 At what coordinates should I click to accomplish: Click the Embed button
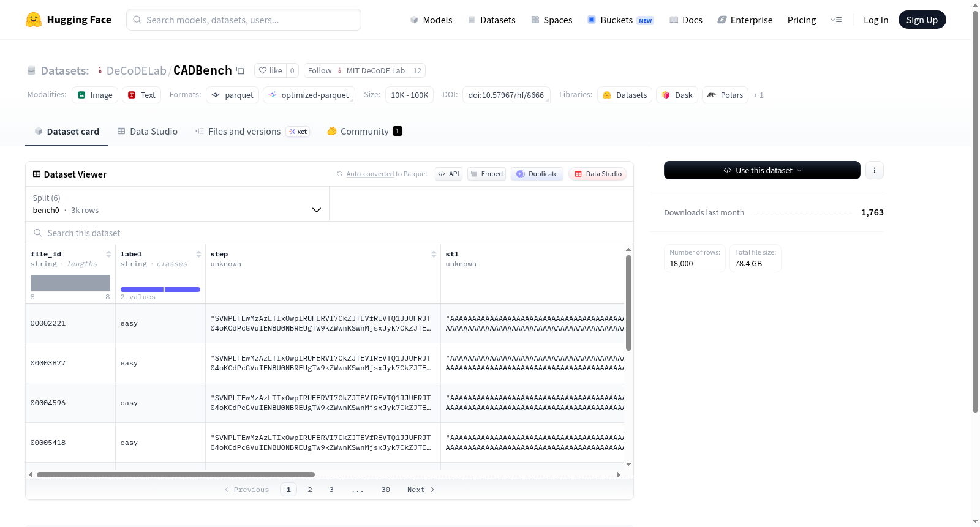[x=486, y=174]
